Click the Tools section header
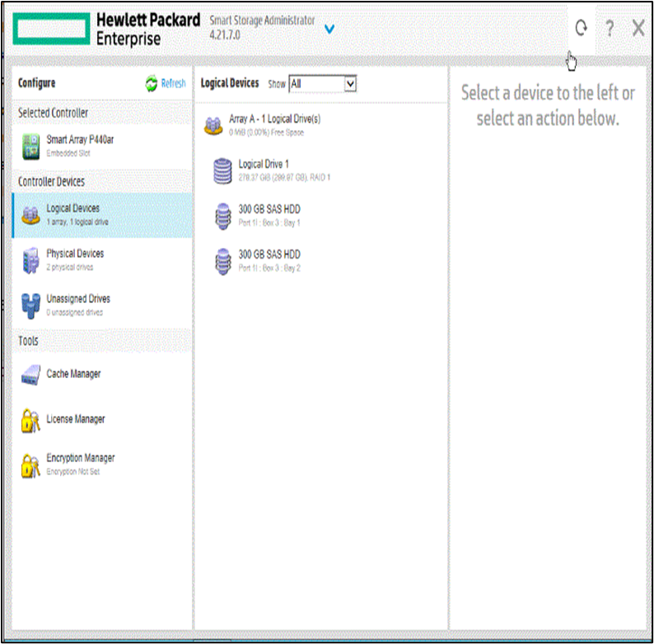Viewport: 654px width, 644px height. point(28,341)
